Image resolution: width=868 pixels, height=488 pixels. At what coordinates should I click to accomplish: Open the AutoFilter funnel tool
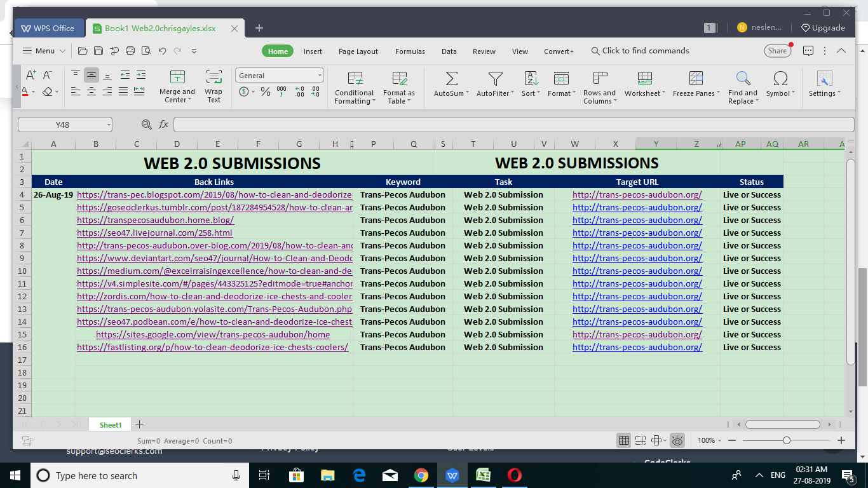[495, 79]
